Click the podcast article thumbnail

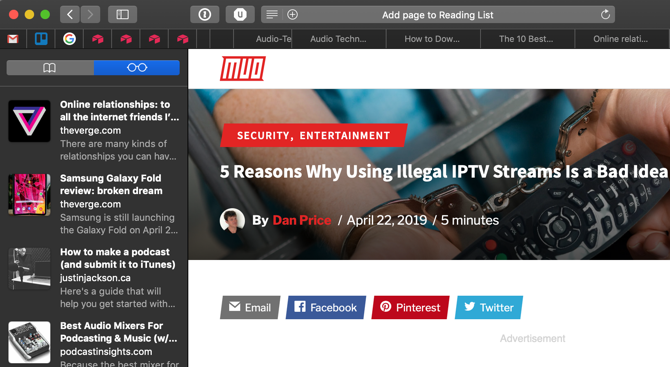tap(29, 268)
